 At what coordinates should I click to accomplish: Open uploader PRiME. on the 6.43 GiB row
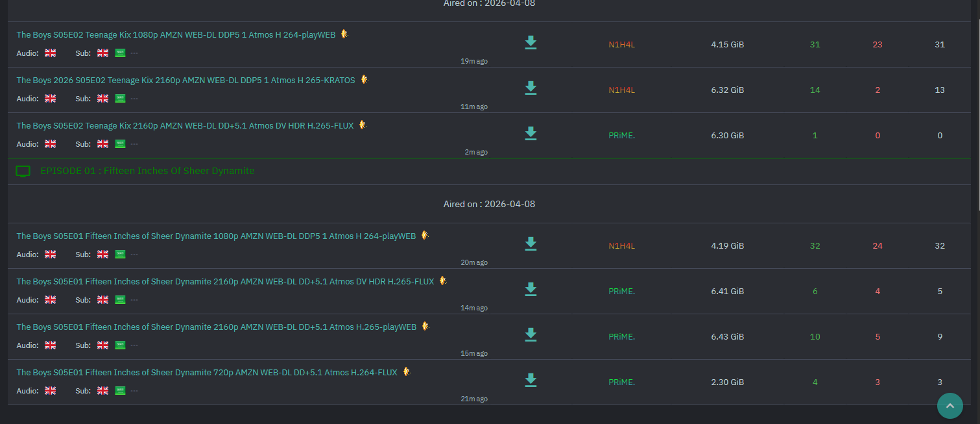[x=621, y=337]
